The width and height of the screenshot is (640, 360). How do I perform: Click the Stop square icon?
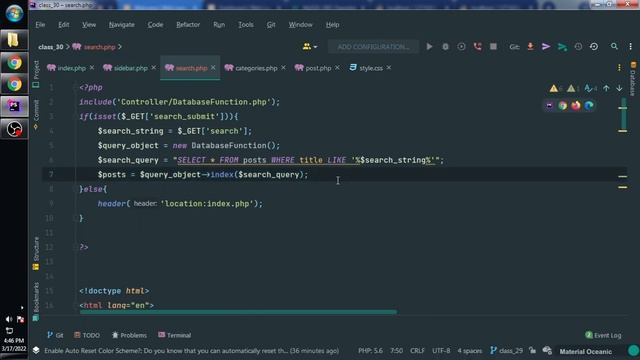(x=493, y=47)
